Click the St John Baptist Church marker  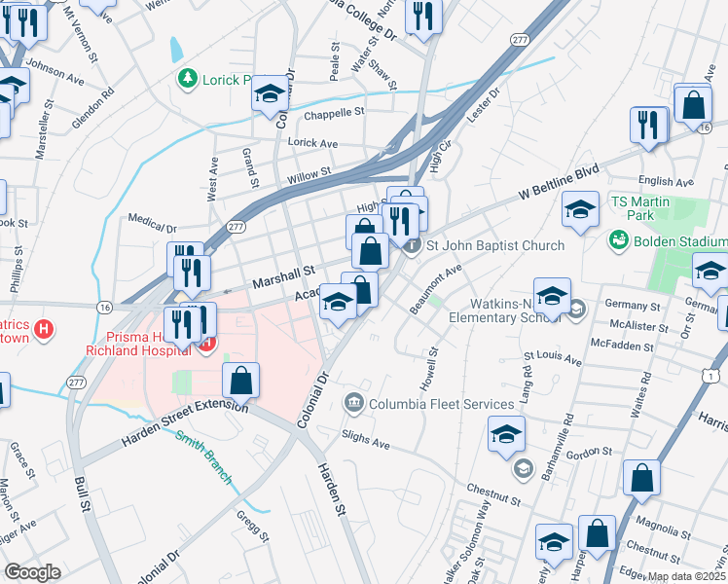412,245
